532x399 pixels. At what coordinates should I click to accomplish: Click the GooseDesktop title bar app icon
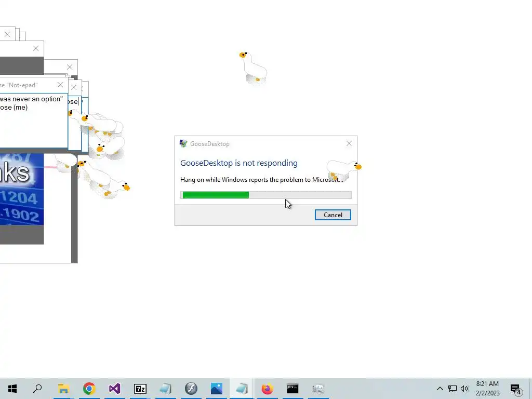pos(183,143)
